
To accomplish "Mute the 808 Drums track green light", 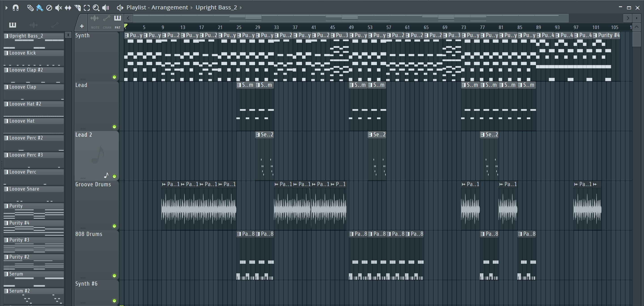I will 114,276.
